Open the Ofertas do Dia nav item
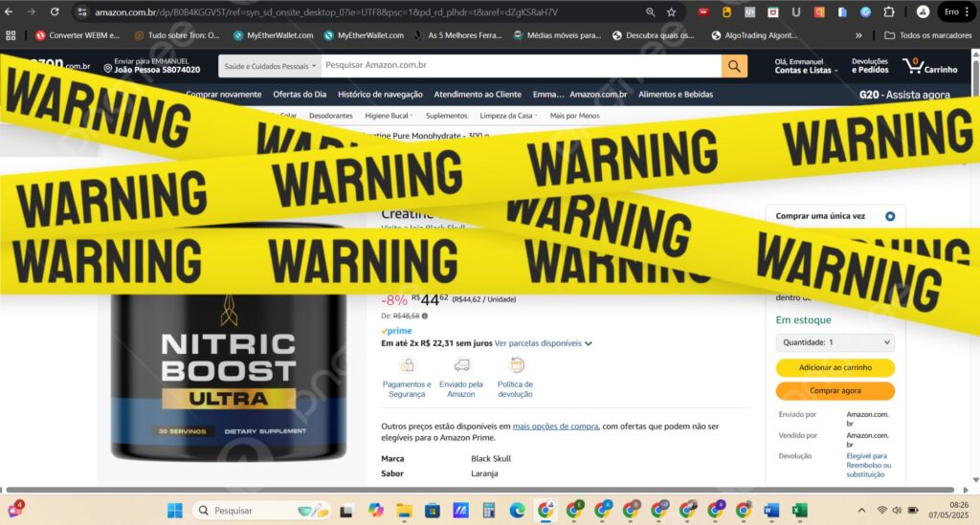This screenshot has height=525, width=980. [300, 95]
